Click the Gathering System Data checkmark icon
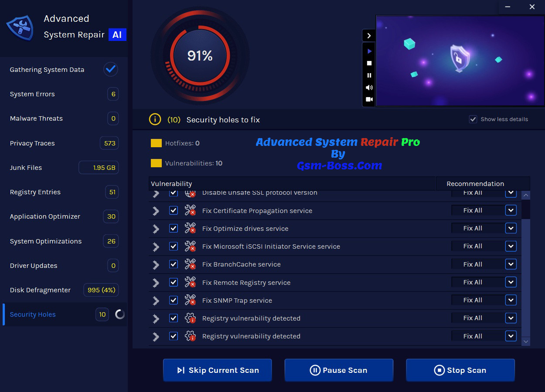Viewport: 545px width, 392px height. click(111, 69)
